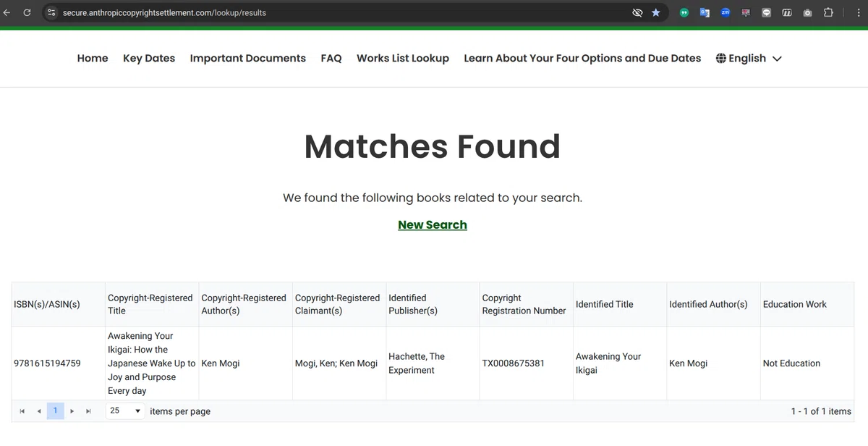Open the Google Translate extension icon
Screen dimensions: 868x446
pos(705,12)
